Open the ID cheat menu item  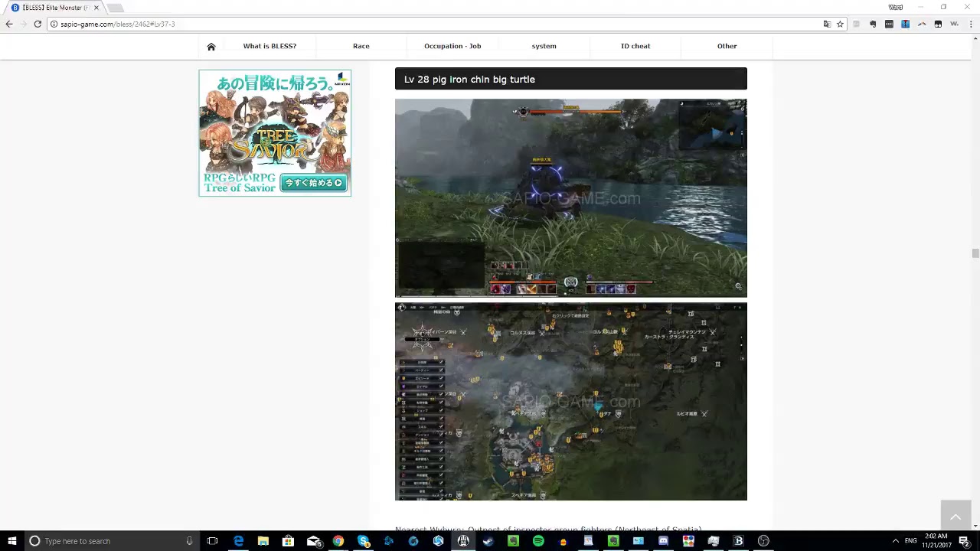click(635, 46)
